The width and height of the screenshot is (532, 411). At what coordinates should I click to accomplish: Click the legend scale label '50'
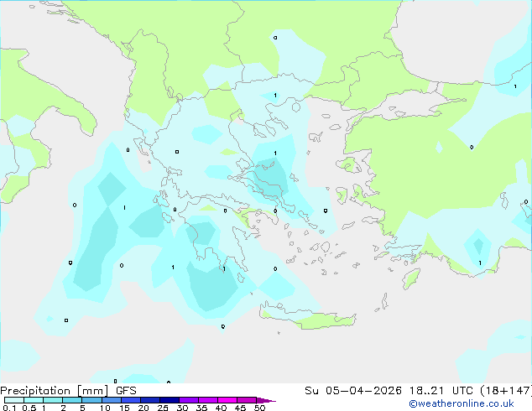tap(259, 408)
